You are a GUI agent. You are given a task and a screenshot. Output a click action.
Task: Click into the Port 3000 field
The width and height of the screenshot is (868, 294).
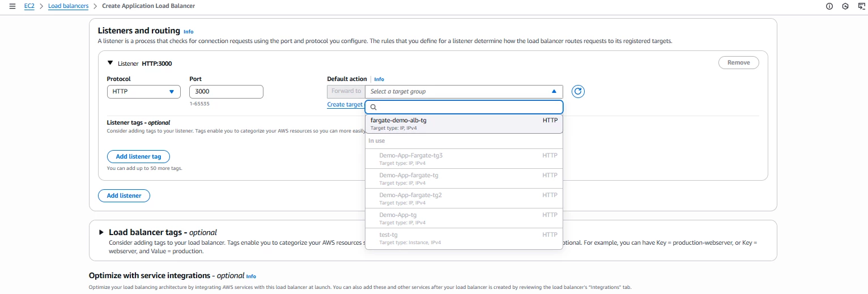(226, 91)
